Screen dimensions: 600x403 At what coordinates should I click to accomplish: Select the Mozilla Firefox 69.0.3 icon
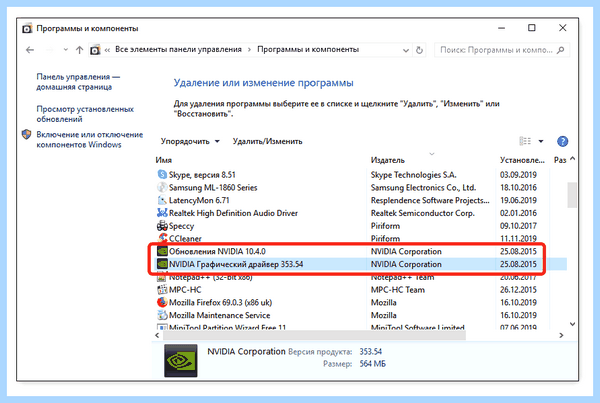[162, 302]
